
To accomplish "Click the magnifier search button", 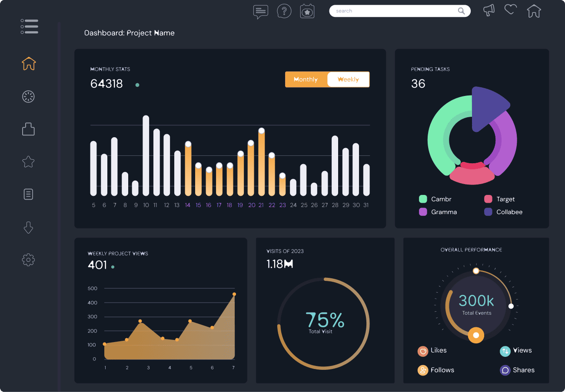I will 461,11.
